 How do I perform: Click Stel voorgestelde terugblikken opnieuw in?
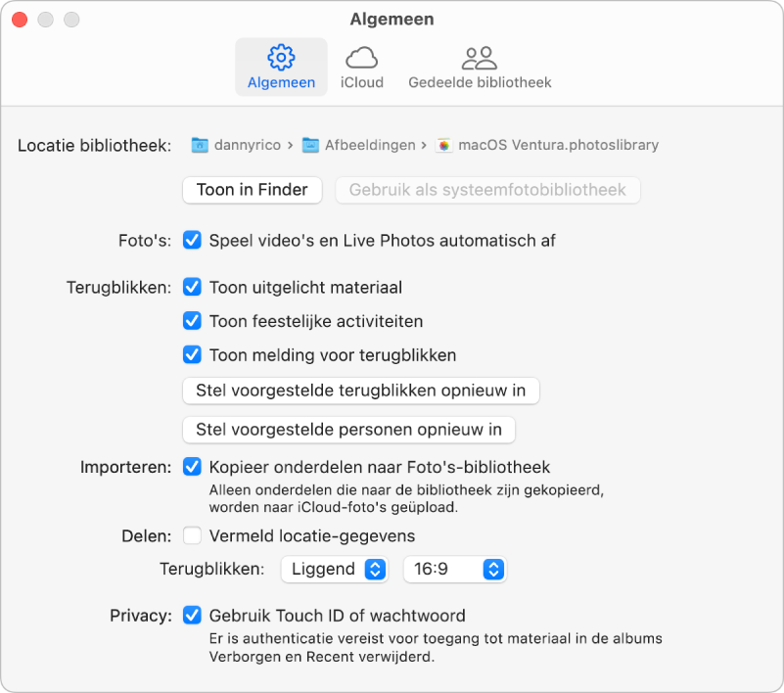(x=361, y=391)
